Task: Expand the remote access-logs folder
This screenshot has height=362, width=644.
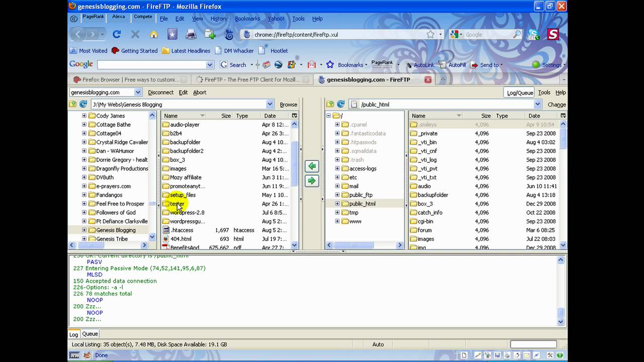Action: (x=337, y=168)
